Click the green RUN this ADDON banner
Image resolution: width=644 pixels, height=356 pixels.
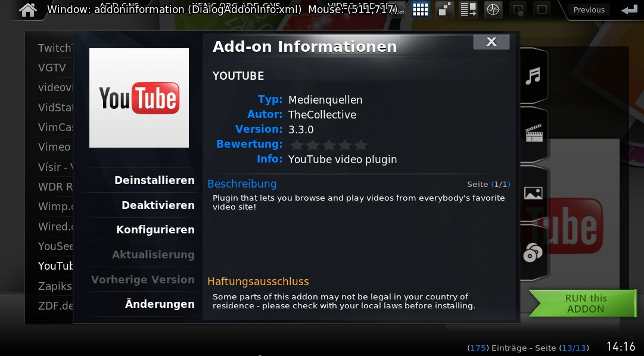point(583,304)
